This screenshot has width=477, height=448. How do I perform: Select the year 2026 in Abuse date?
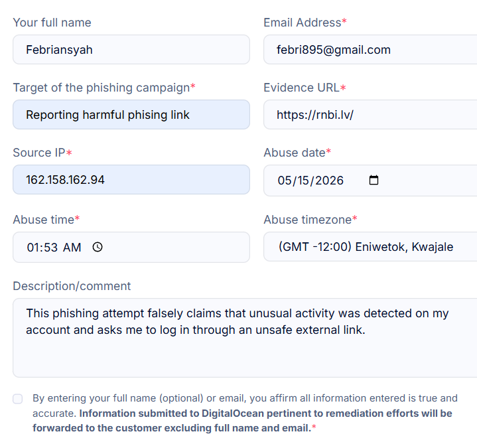point(329,181)
